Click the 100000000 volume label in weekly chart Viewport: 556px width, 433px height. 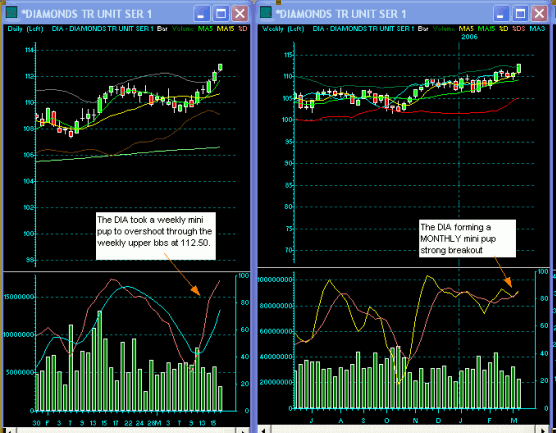(x=275, y=280)
